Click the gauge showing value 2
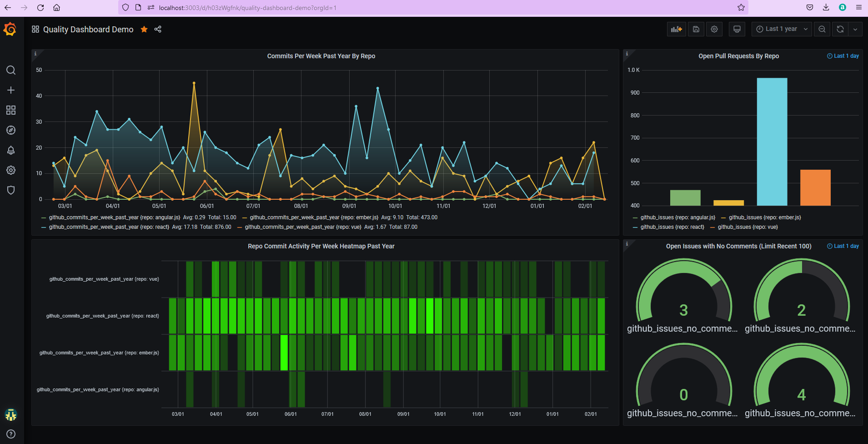The width and height of the screenshot is (868, 444). pos(801,291)
